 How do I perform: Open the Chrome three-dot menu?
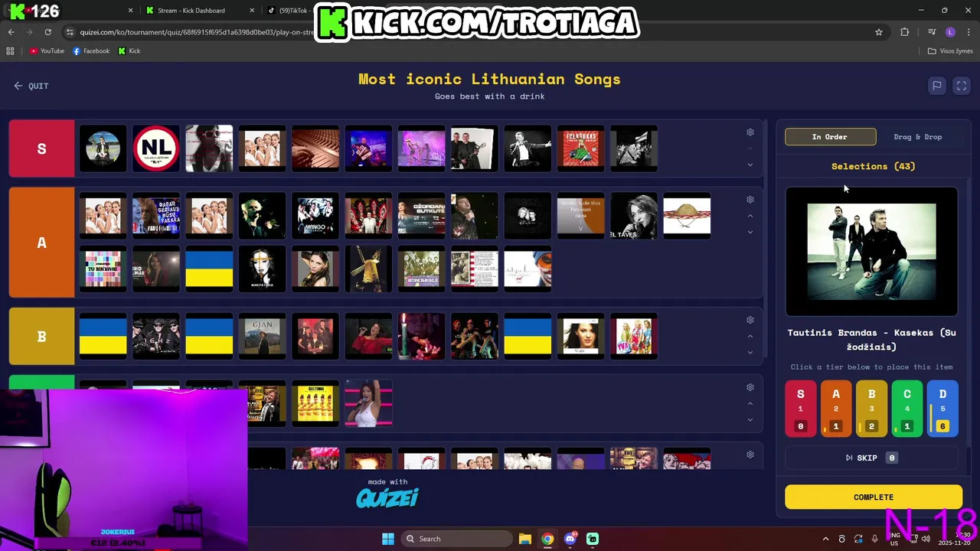tap(969, 32)
